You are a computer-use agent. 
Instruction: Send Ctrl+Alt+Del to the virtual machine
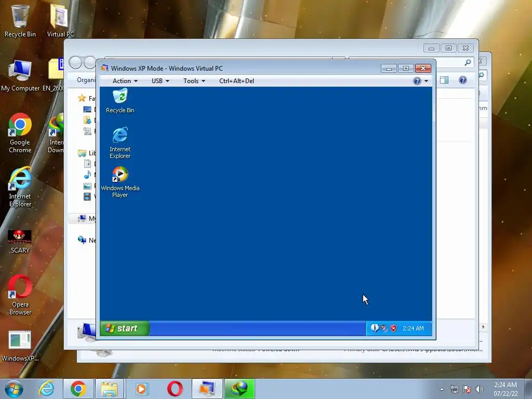[x=236, y=81]
